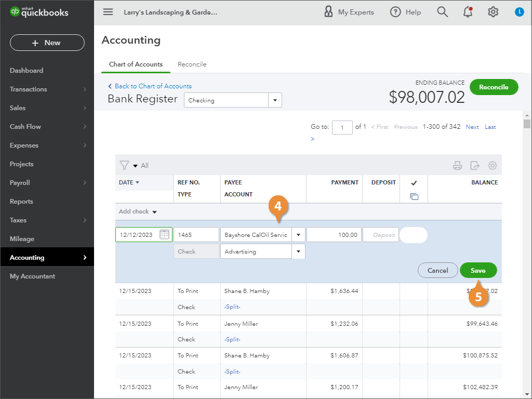Click the copy icon under checkmark column
Image resolution: width=532 pixels, height=399 pixels.
click(414, 196)
